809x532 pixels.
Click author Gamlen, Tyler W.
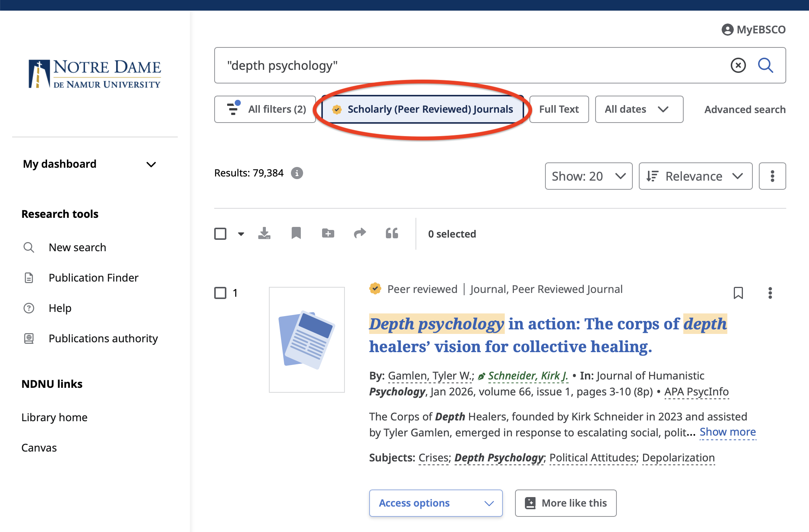pyautogui.click(x=430, y=376)
